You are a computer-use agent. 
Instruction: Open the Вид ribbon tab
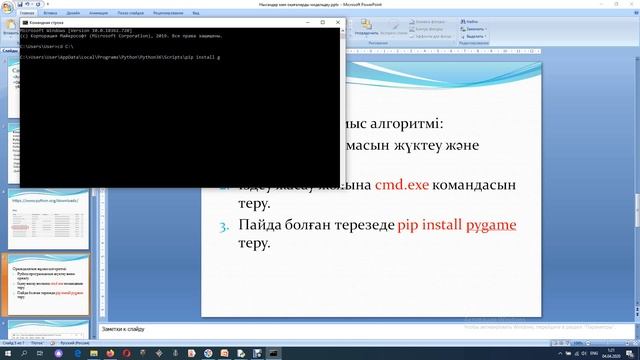[196, 13]
